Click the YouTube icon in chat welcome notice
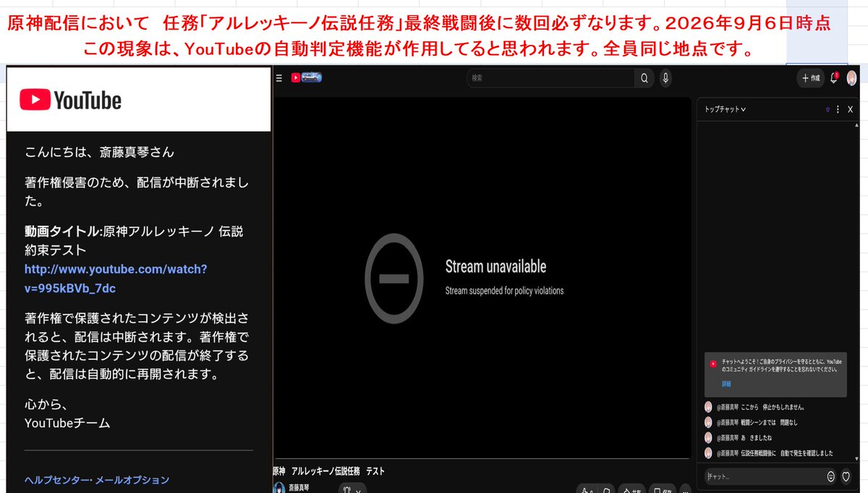This screenshot has height=493, width=868. click(713, 364)
